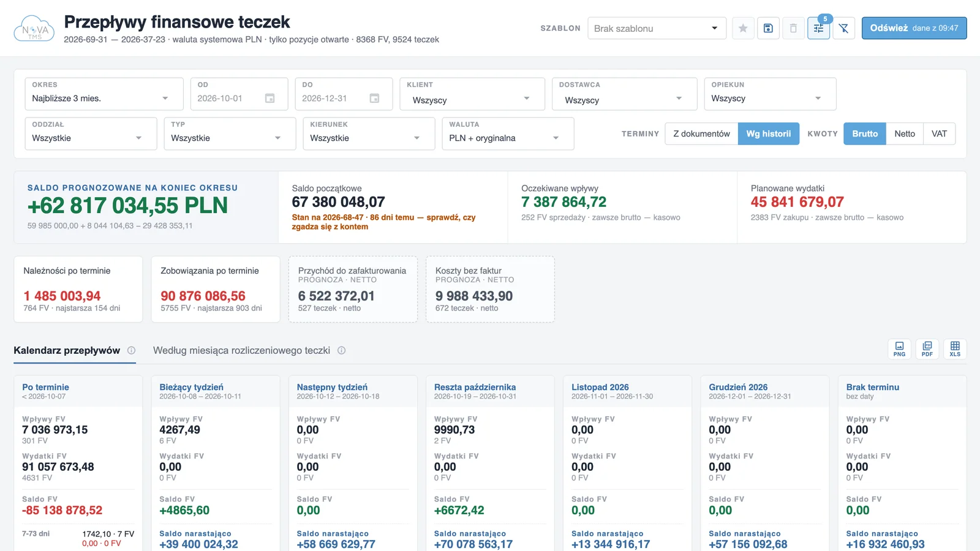Open calendar picker in the Od field
This screenshot has width=980, height=551.
click(x=269, y=98)
